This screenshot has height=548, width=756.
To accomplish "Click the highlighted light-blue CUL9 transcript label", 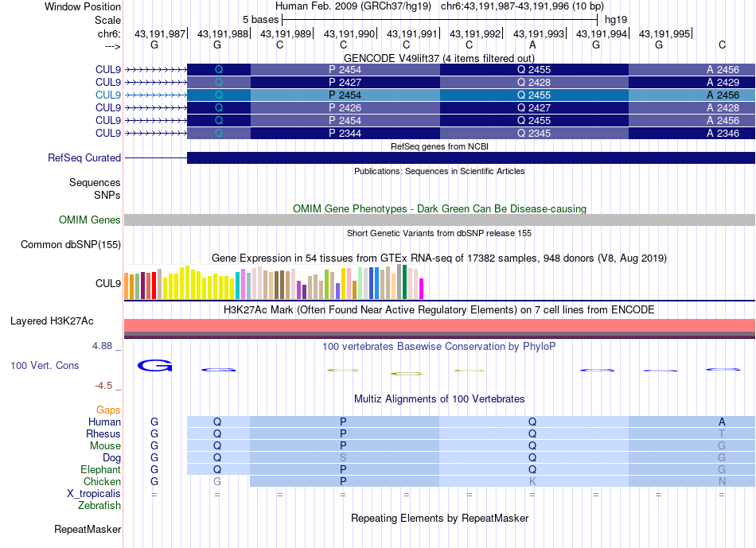I will [x=108, y=95].
